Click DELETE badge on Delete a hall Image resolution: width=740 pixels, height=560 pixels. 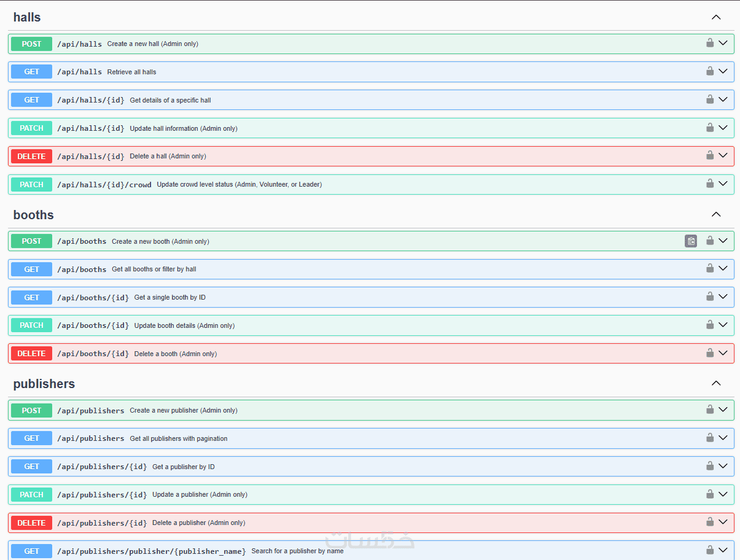point(31,156)
